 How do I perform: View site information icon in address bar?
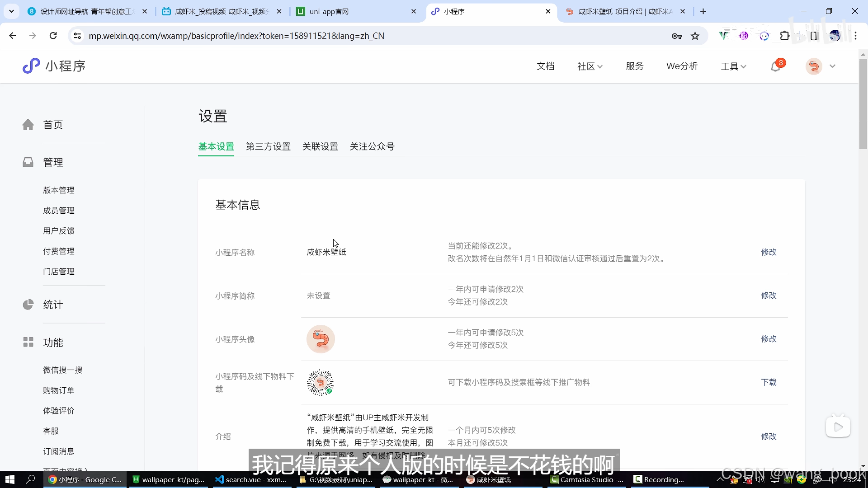[77, 36]
